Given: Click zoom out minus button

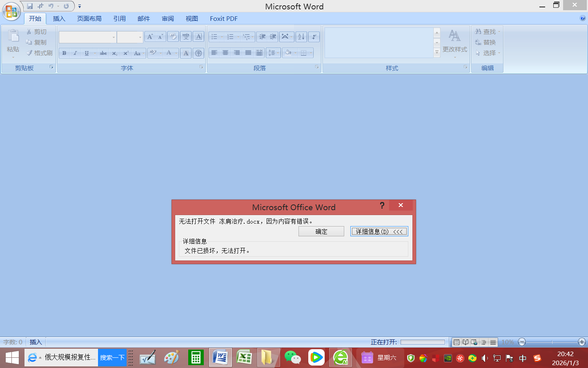Looking at the screenshot, I should point(522,342).
